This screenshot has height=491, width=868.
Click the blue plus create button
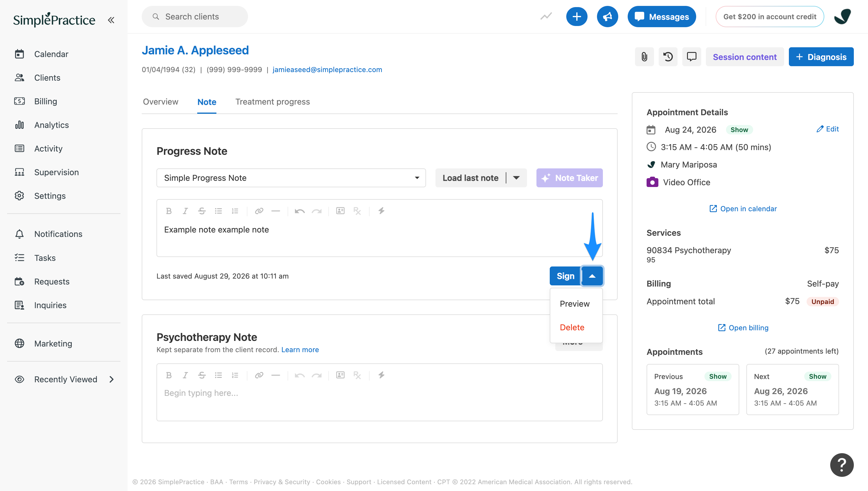577,17
